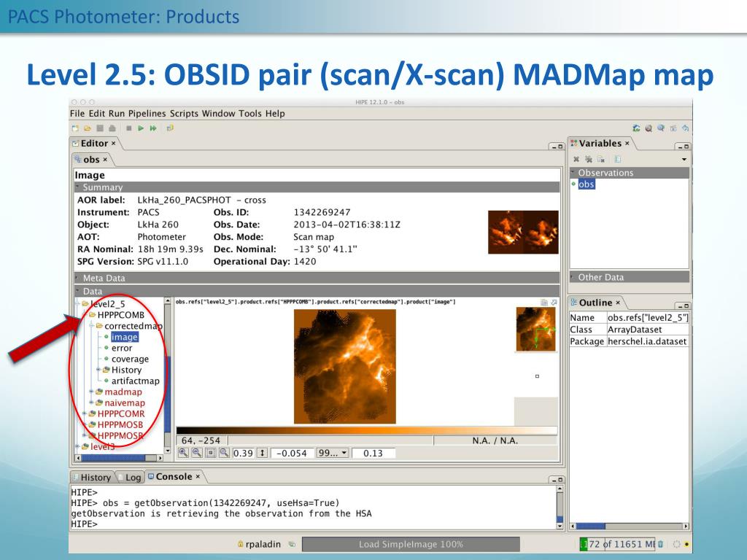Select obs in the Variables list
Viewport: 747px width, 560px height.
click(587, 184)
